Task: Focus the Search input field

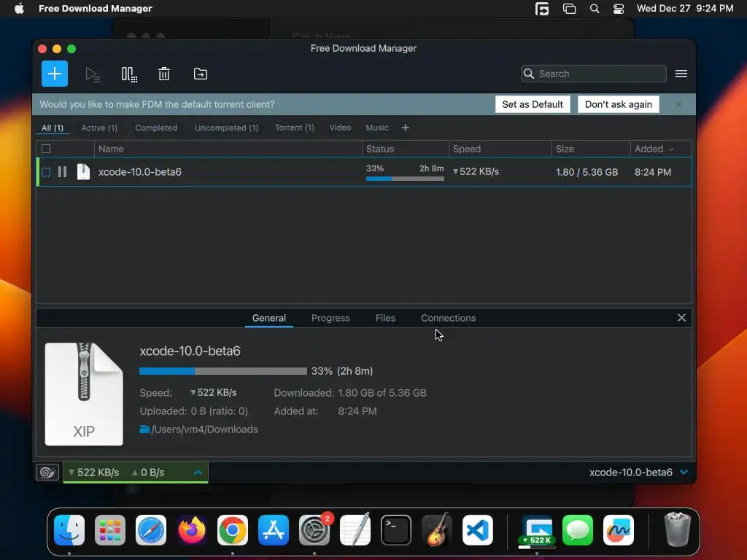Action: pos(594,74)
